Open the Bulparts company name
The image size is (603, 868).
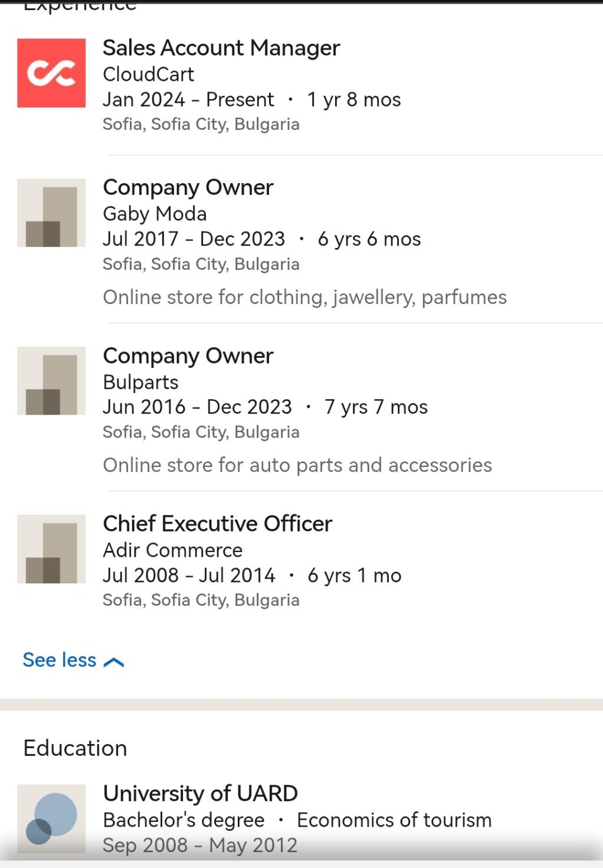point(140,382)
